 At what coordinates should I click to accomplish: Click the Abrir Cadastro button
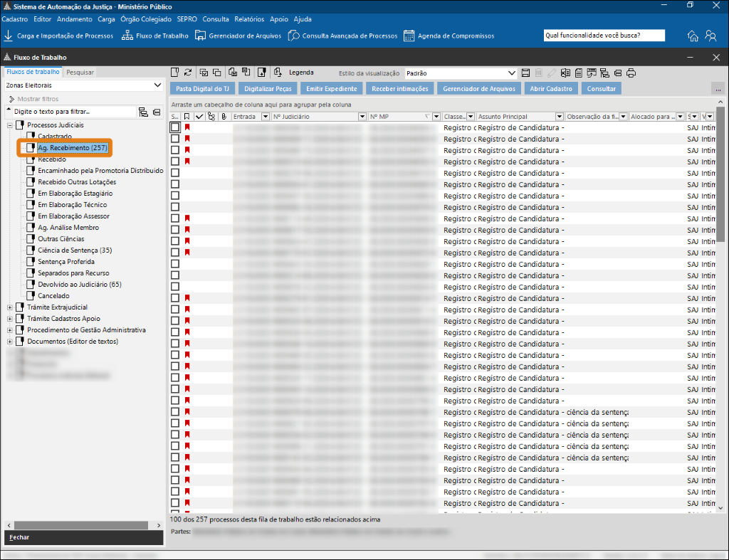551,89
